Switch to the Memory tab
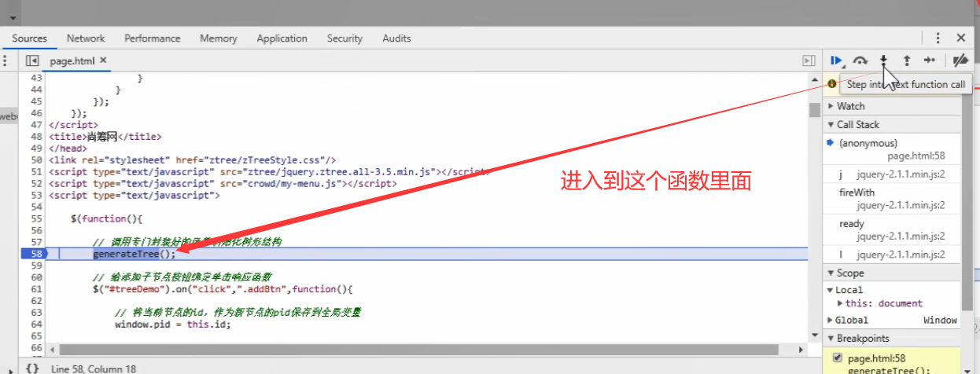This screenshot has height=374, width=980. (x=218, y=38)
